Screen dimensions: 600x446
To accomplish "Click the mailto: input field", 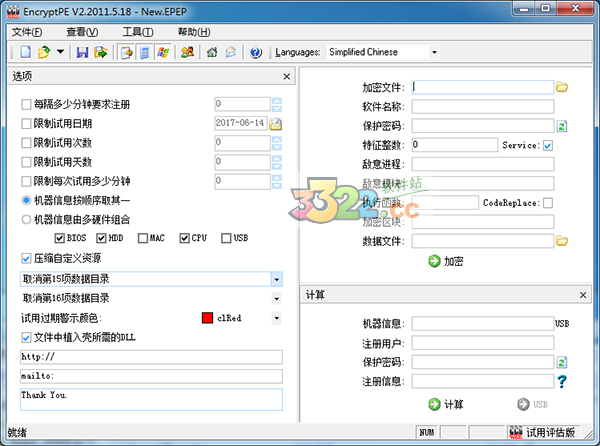I will (151, 376).
